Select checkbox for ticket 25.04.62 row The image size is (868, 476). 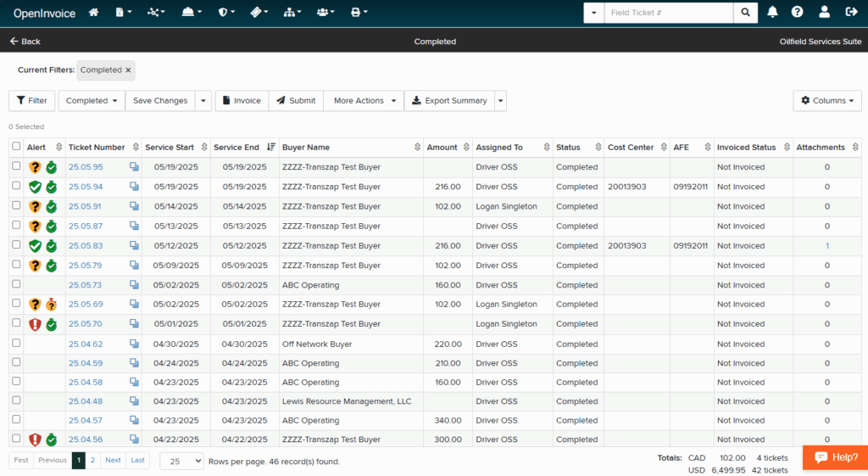[x=16, y=344]
